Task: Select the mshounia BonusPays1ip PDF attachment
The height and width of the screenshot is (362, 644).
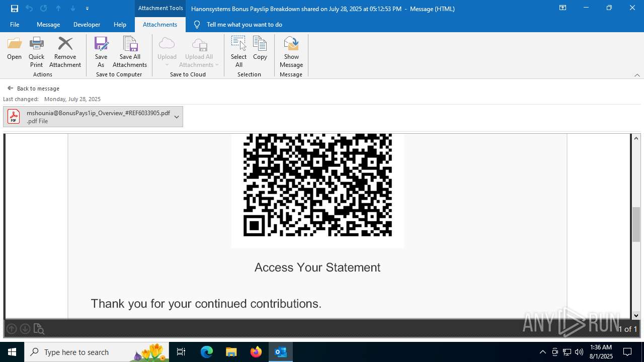Action: tap(93, 117)
